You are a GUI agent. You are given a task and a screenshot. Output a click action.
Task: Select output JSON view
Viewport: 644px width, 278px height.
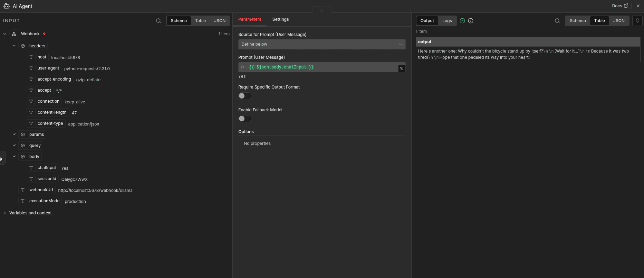pyautogui.click(x=619, y=21)
